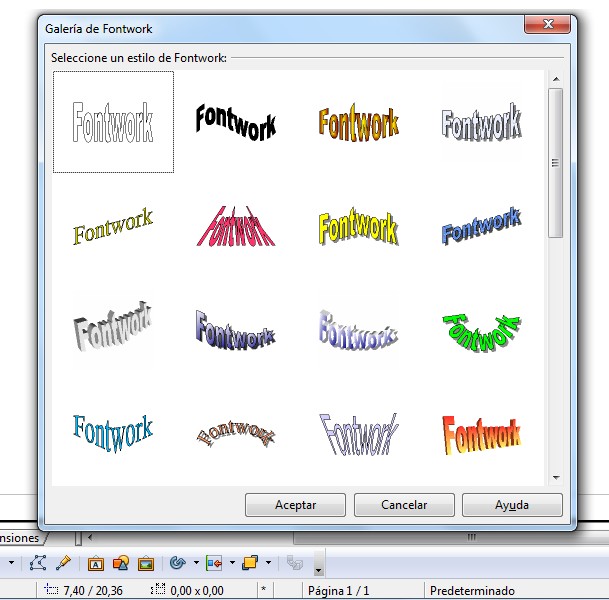Expand the leftmost drawing toolbar dropdown arrow
Viewport: 609px width, 600px height.
(x=12, y=562)
